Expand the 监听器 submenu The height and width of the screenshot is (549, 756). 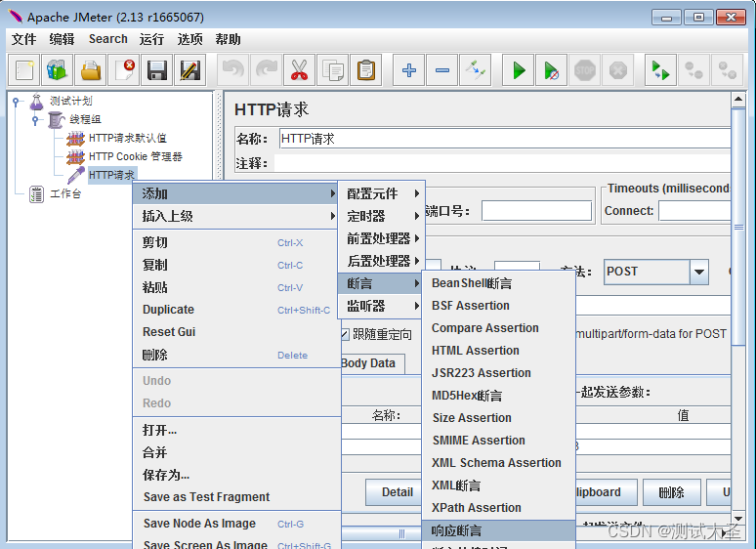tap(381, 306)
